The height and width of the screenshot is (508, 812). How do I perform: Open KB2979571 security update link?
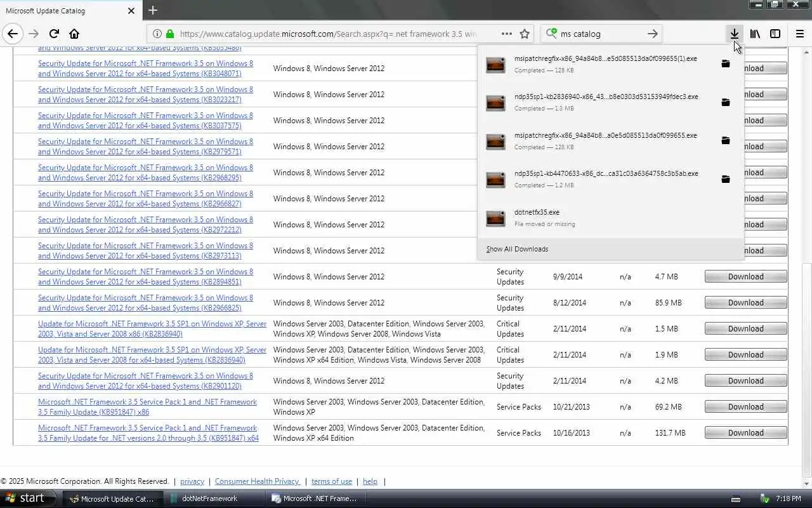[x=145, y=147]
